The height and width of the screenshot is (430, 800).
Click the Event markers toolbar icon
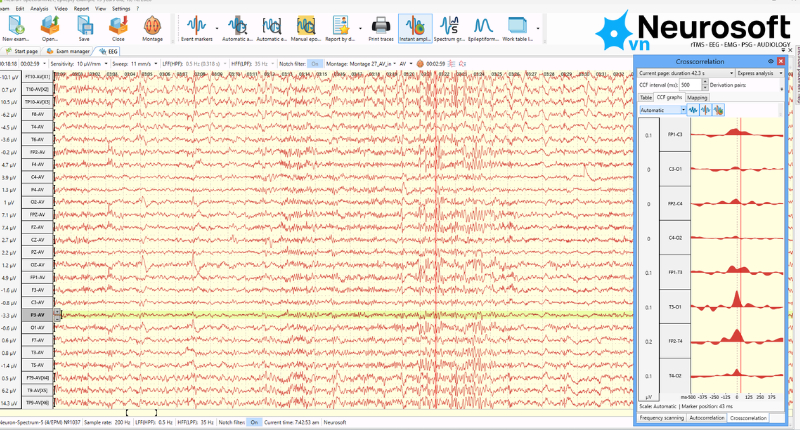click(x=197, y=27)
